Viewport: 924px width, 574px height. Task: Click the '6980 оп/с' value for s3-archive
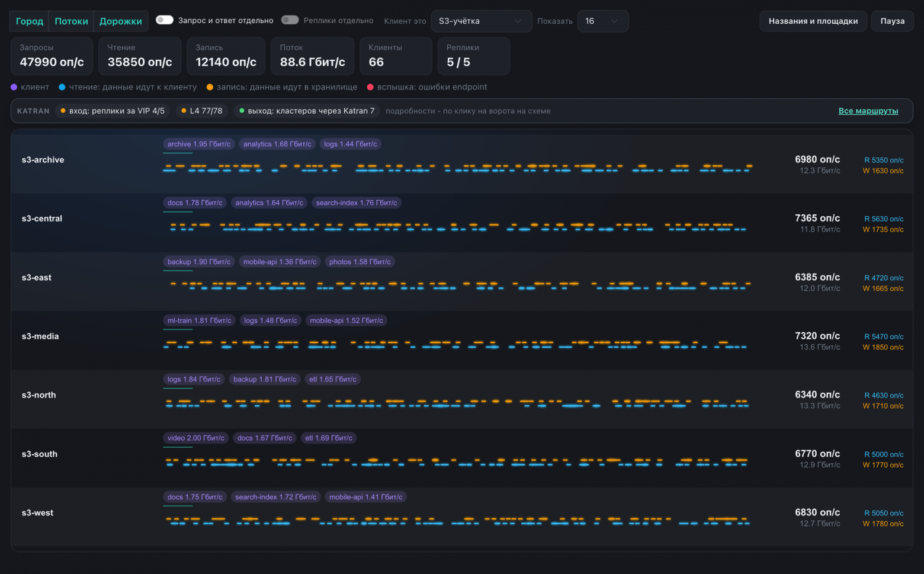tap(817, 159)
